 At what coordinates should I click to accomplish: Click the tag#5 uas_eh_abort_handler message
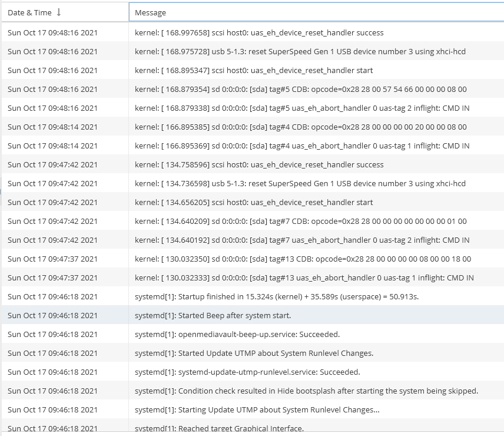[x=302, y=108]
